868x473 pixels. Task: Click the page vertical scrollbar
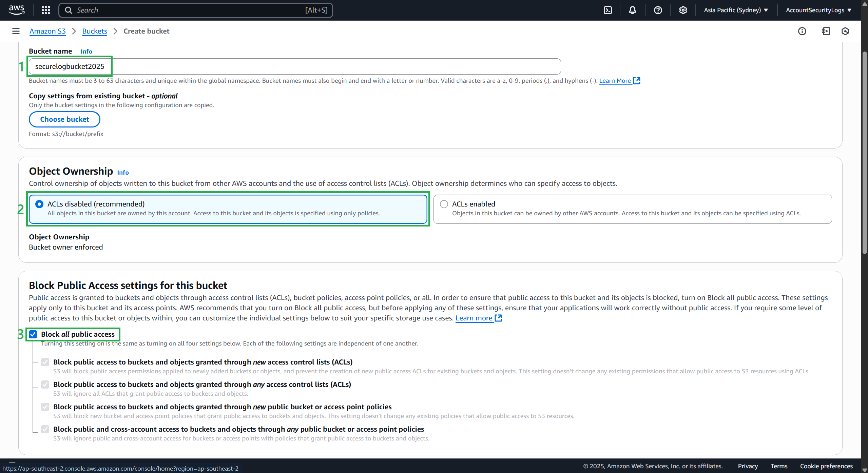pyautogui.click(x=864, y=153)
